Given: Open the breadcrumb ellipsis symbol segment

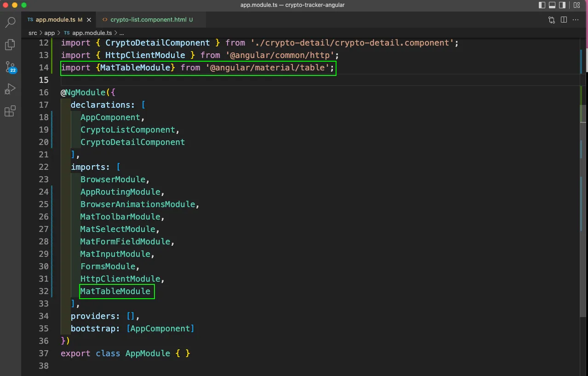Looking at the screenshot, I should 122,33.
